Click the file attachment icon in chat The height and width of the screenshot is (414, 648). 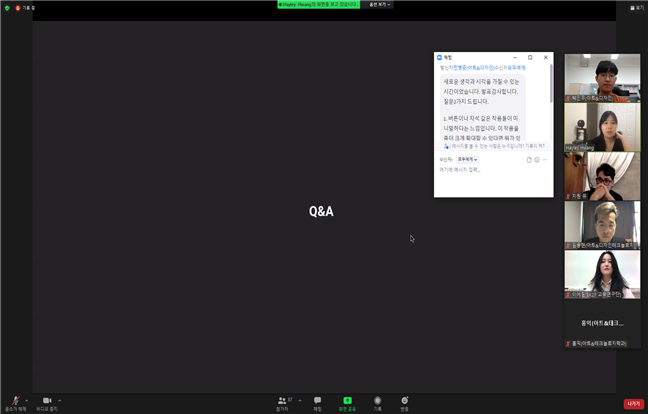529,159
